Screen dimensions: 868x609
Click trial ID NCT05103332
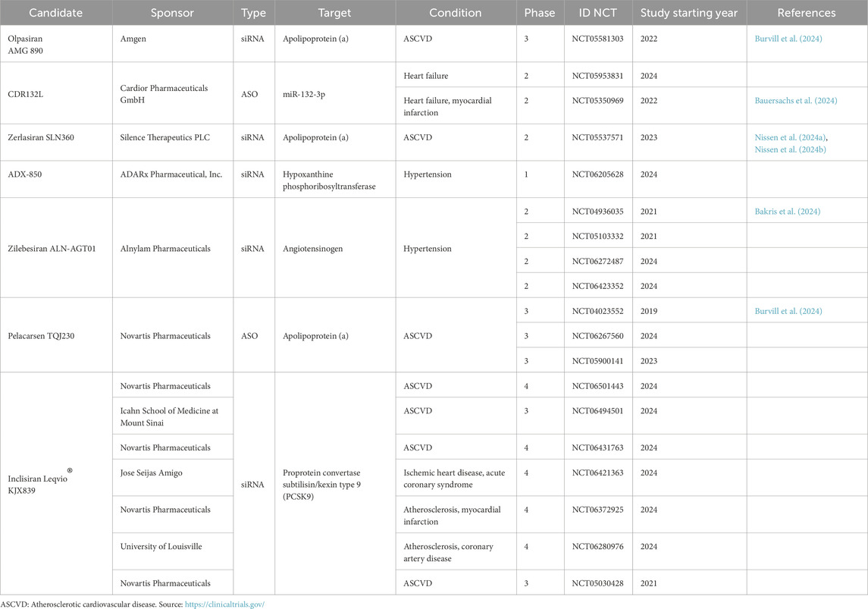pyautogui.click(x=598, y=237)
